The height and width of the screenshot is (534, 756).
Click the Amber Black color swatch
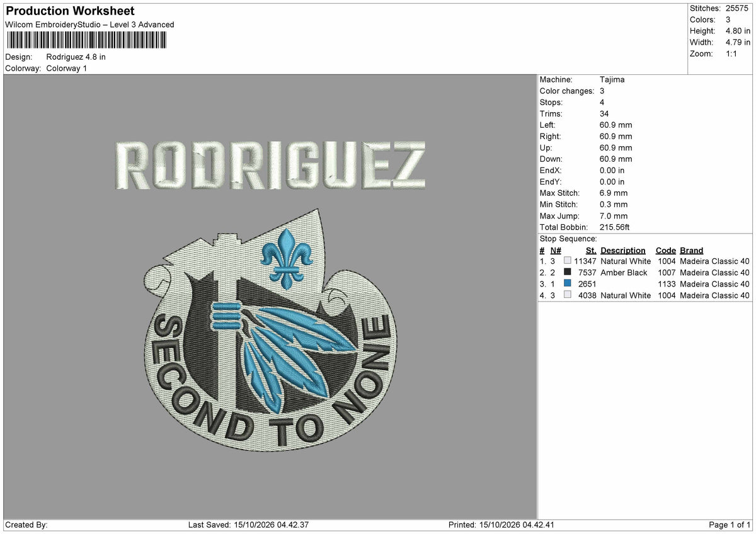click(x=568, y=272)
